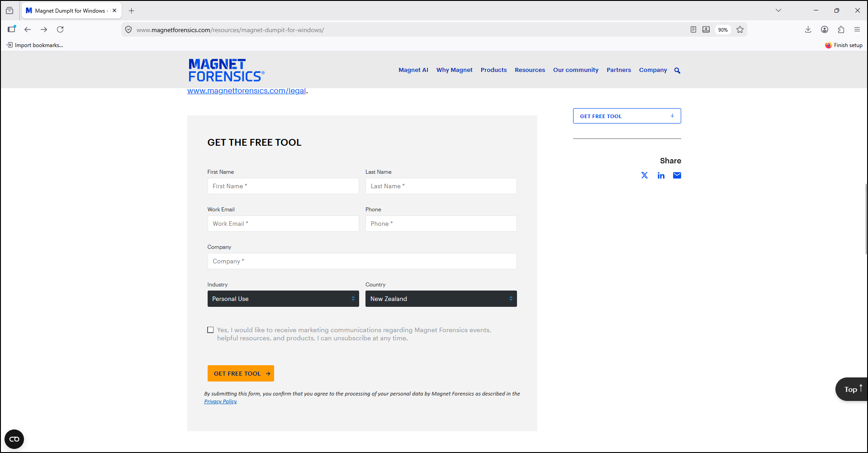
Task: Open the extensions menu
Action: pos(841,29)
